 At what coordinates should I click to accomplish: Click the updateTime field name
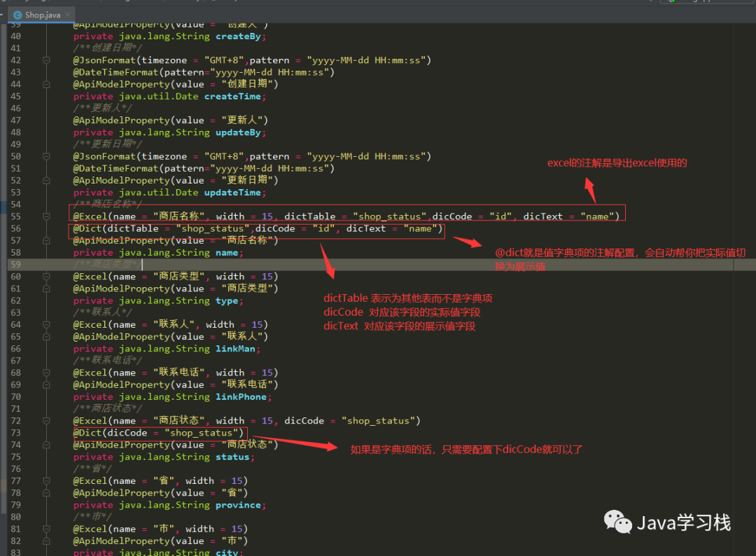point(232,193)
